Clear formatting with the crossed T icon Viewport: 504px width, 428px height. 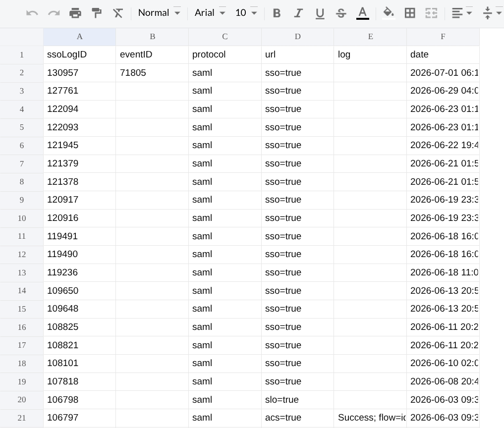coord(118,13)
